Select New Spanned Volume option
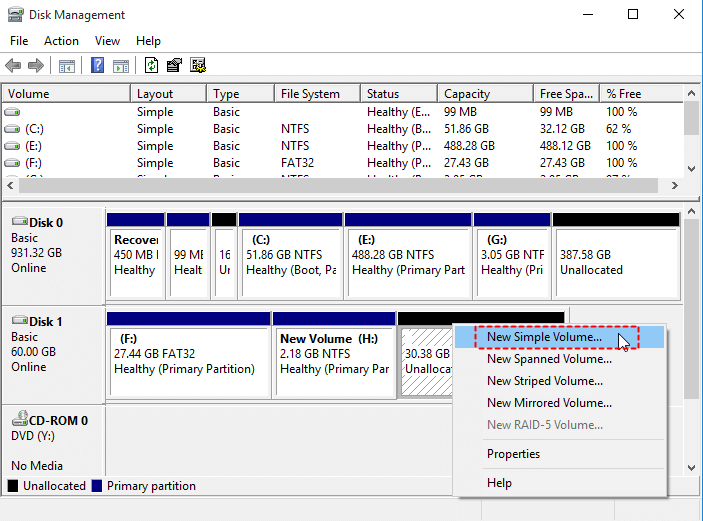 coord(549,359)
